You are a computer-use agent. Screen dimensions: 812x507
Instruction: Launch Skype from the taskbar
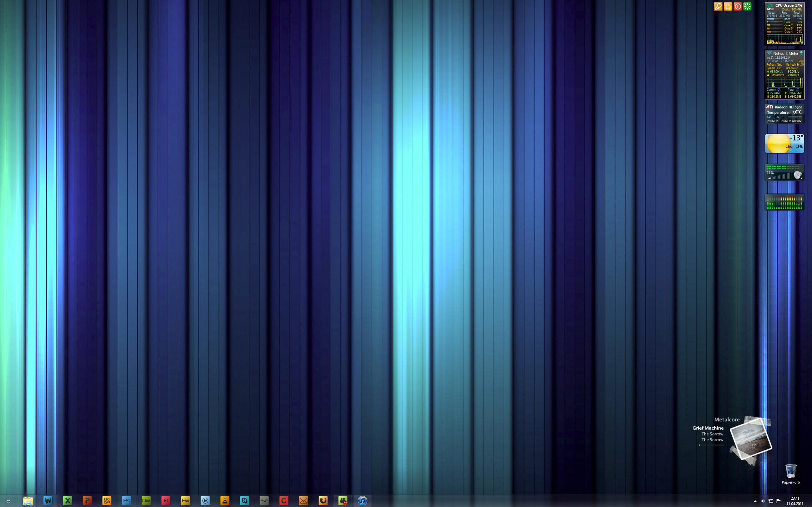point(245,501)
